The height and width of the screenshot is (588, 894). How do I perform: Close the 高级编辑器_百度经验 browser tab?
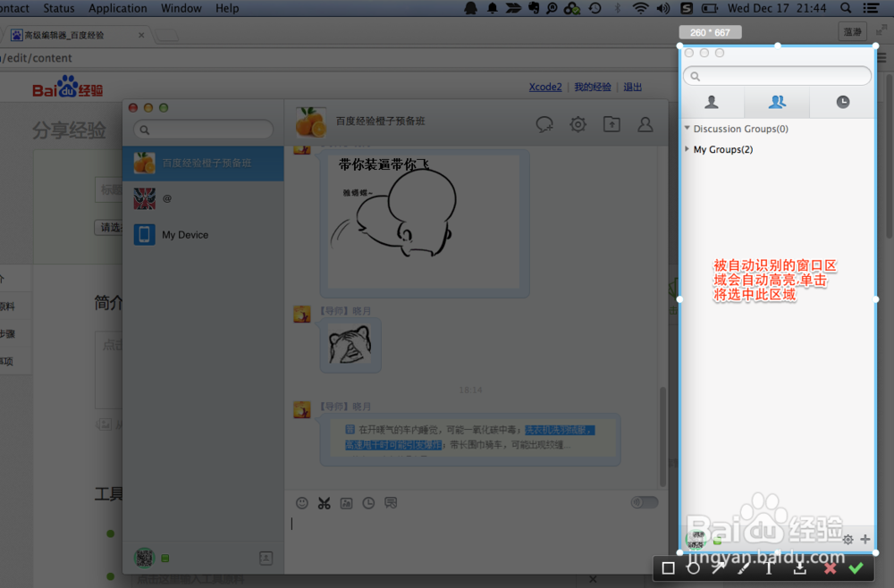click(141, 35)
